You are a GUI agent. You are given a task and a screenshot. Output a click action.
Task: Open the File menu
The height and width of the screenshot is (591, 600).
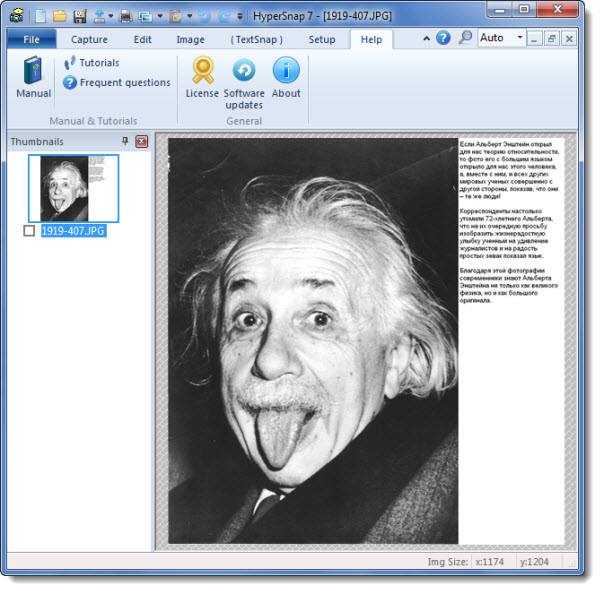[31, 39]
